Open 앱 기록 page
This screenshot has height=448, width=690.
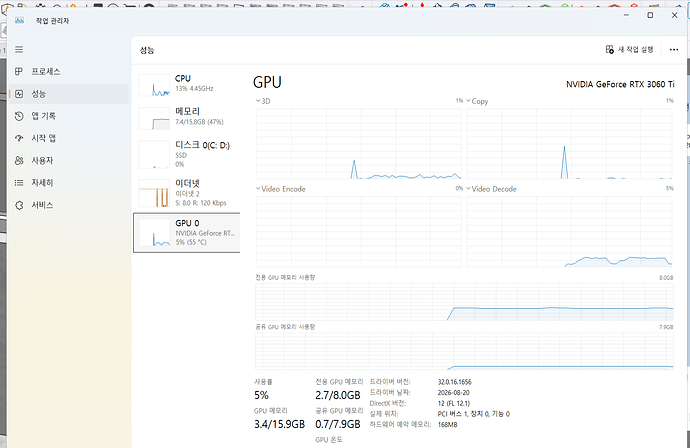44,116
